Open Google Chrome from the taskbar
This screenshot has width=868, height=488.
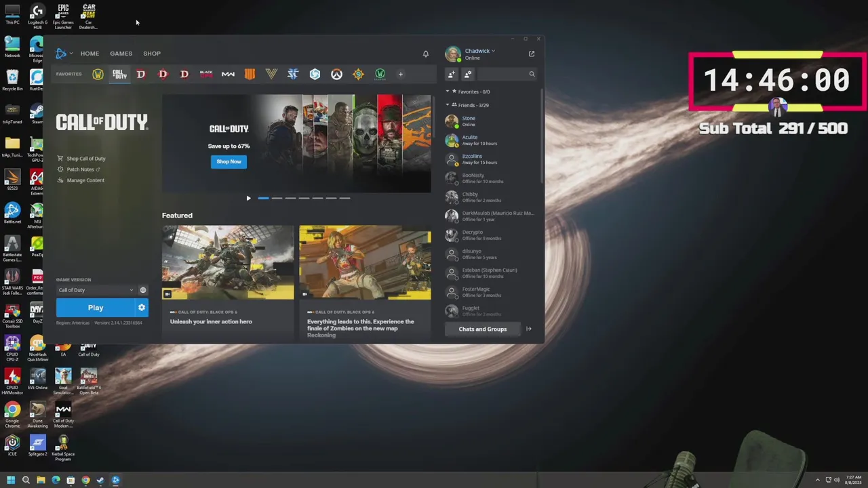point(85,480)
